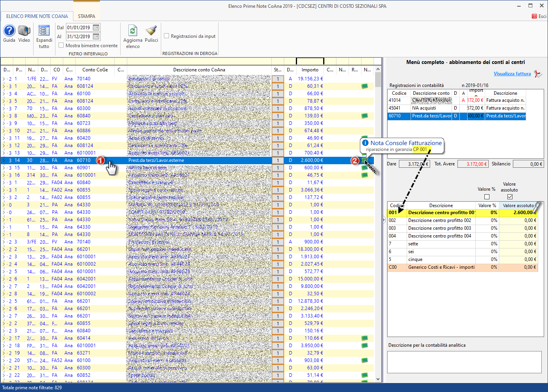Screen dimensions: 548x392
Task: Expand the row with amount 15.000,00 €
Action: 4,279
